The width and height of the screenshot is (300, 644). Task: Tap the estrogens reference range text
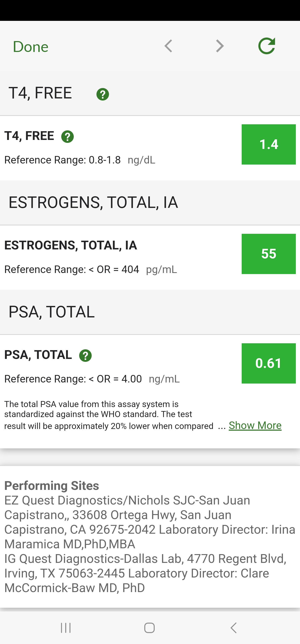pyautogui.click(x=72, y=269)
